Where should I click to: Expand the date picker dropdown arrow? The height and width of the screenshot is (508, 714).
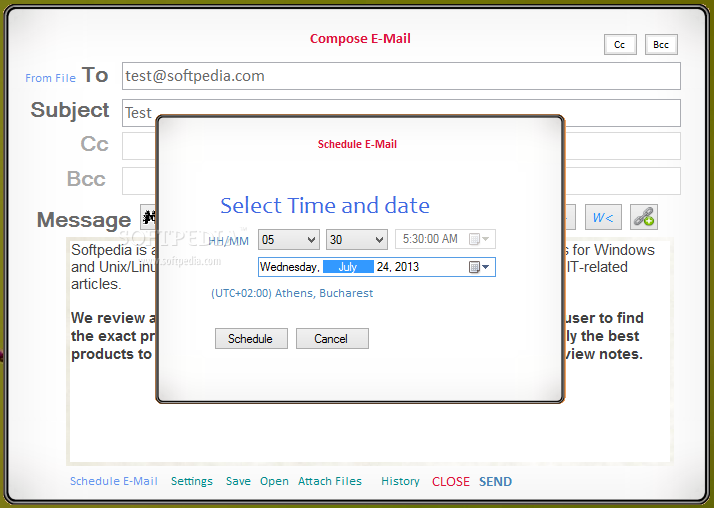point(485,267)
